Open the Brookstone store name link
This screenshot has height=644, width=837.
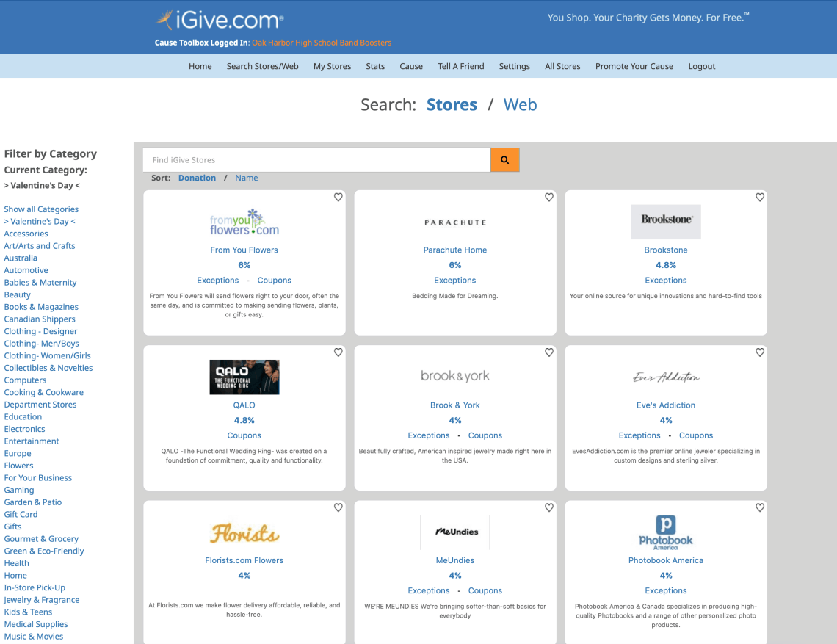click(666, 250)
